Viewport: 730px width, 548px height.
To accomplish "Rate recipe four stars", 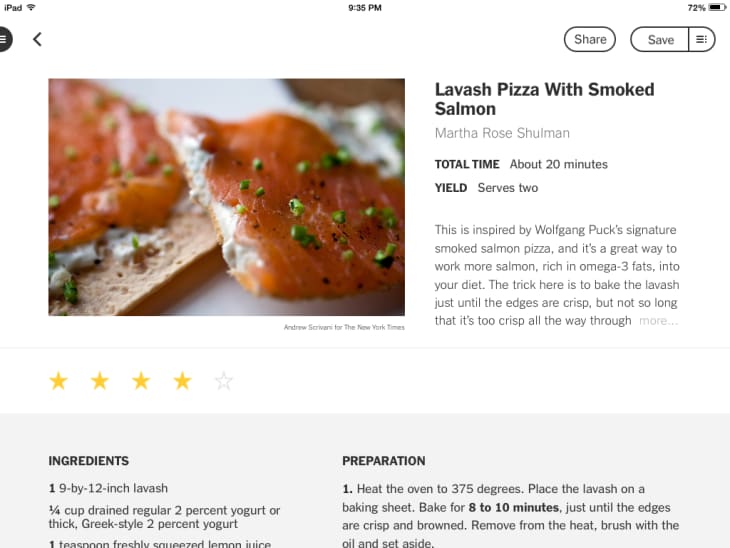I will click(182, 381).
